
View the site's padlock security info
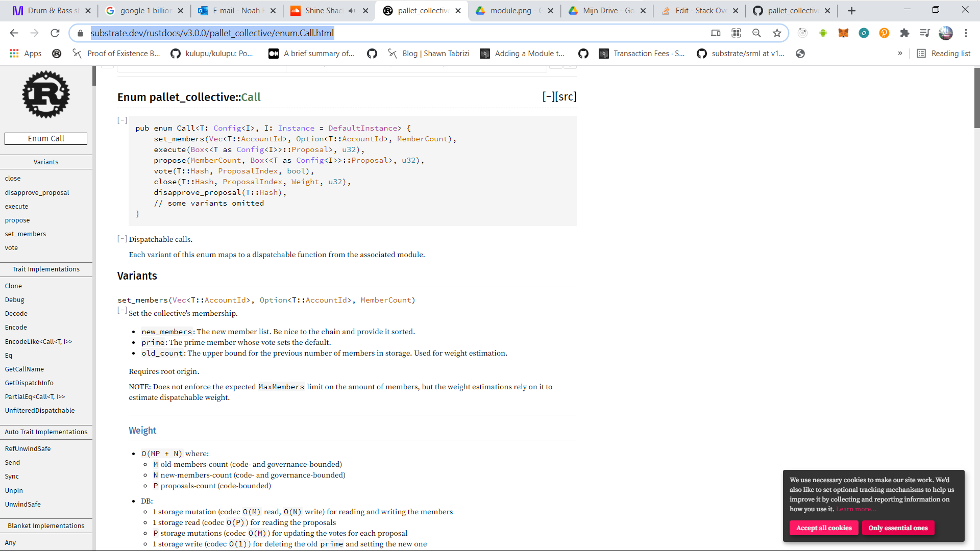(x=80, y=33)
